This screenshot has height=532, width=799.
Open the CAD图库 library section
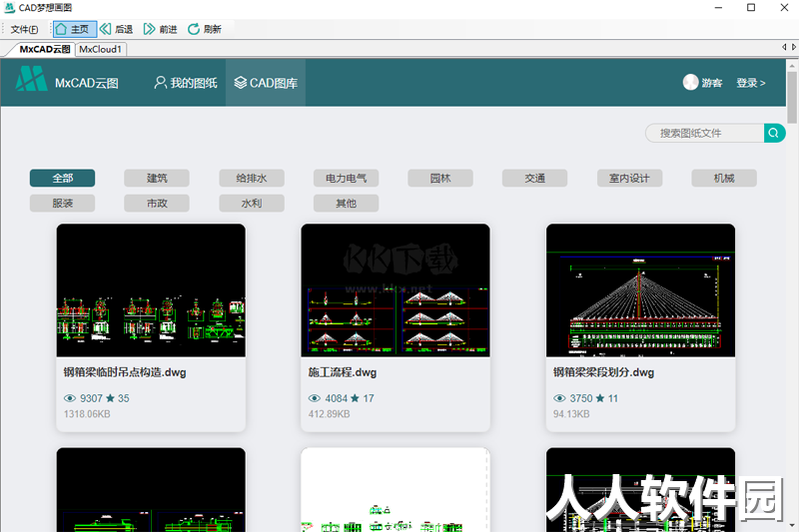click(266, 83)
